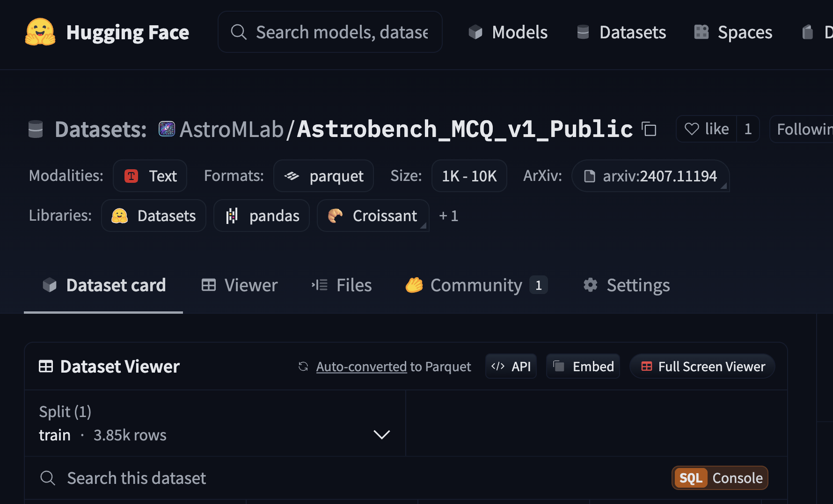Switch to the Settings tab
Screen dimensions: 833x504
(626, 285)
